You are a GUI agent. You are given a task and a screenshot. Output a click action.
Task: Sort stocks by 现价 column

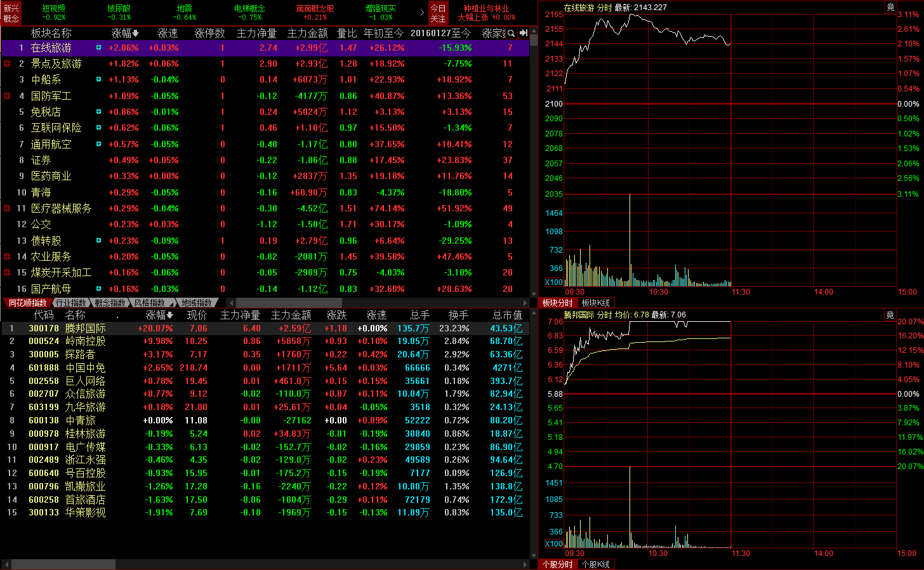point(197,315)
